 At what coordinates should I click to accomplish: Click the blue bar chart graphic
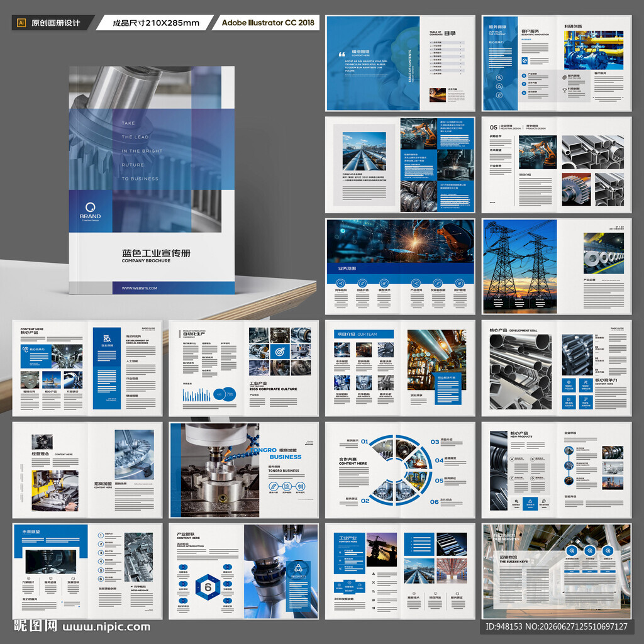tap(196, 395)
